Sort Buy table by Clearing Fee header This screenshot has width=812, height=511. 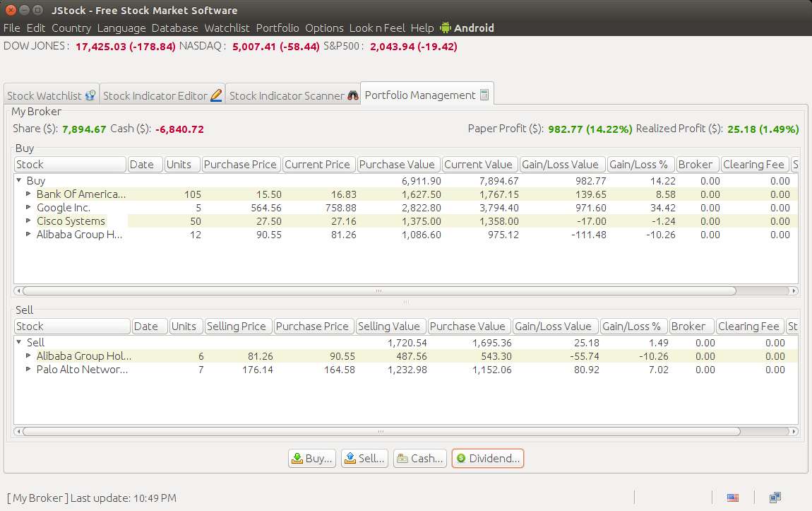pos(755,164)
